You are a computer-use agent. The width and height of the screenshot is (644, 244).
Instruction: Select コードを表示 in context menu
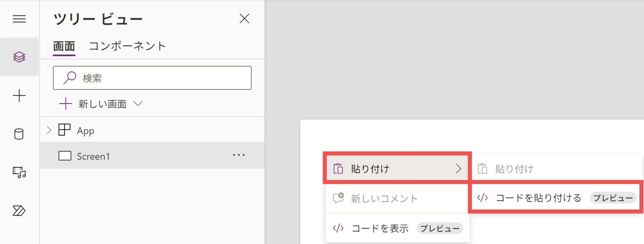coord(380,228)
